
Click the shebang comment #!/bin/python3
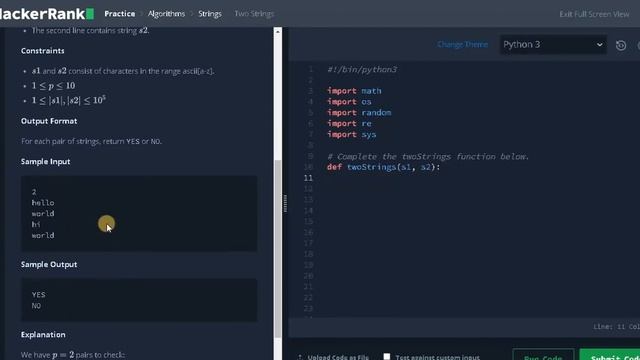[x=362, y=69]
